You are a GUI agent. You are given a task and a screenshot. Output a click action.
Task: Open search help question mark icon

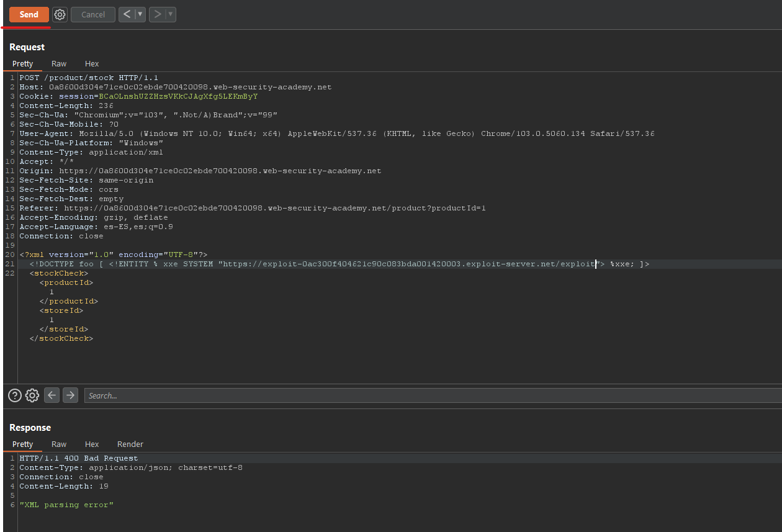(x=15, y=395)
